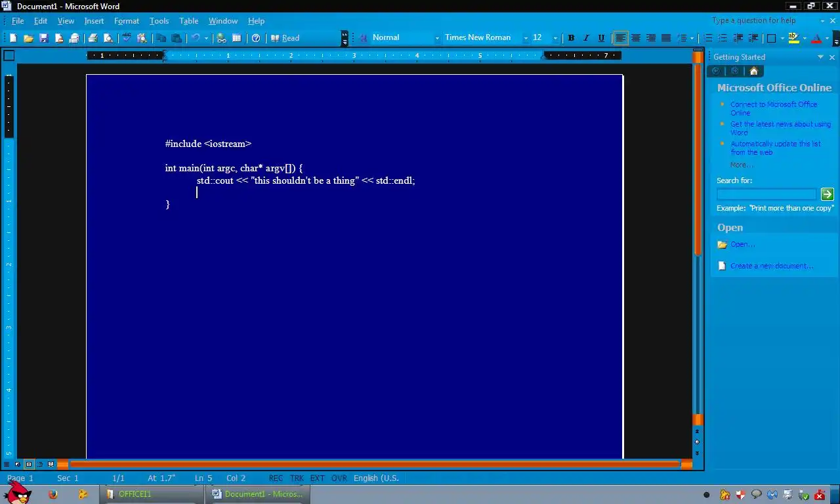Save the document with the floppy icon
Viewport: 840px width, 504px height.
(44, 38)
